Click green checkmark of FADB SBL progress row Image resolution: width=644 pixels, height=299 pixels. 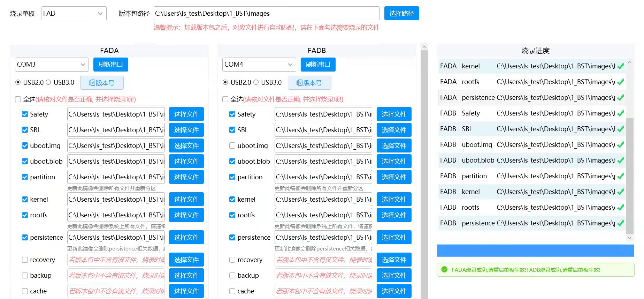(620, 129)
